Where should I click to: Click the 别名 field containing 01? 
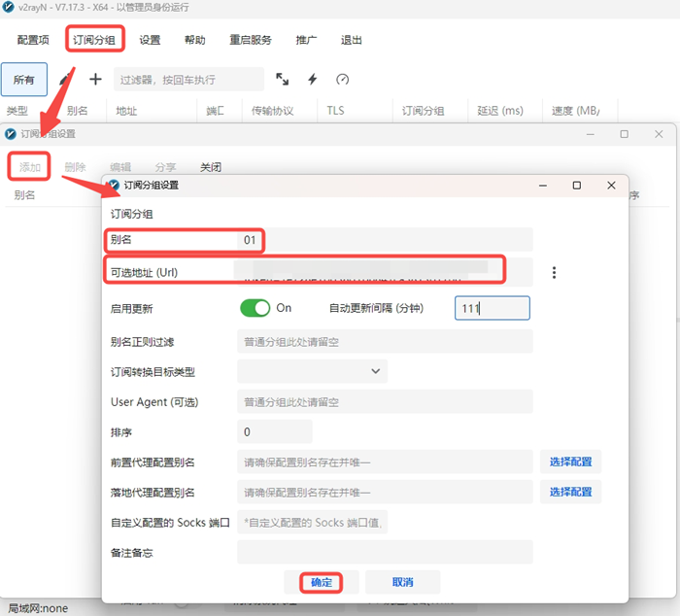tap(385, 239)
